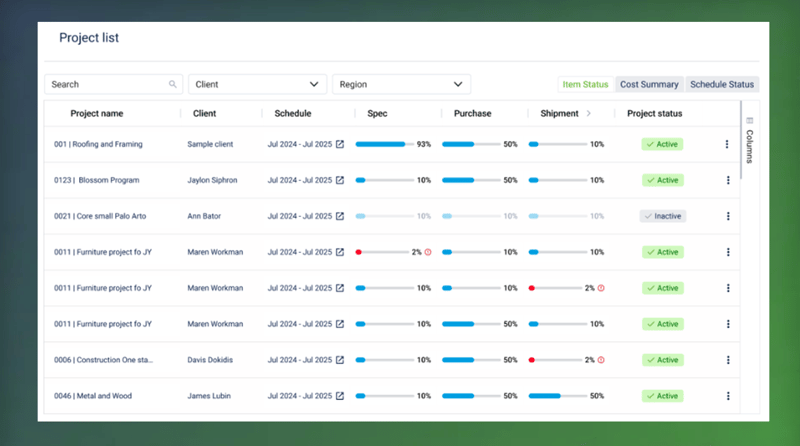Click schedule dates for Blossom Program row
Image resolution: width=800 pixels, height=446 pixels.
pos(299,180)
